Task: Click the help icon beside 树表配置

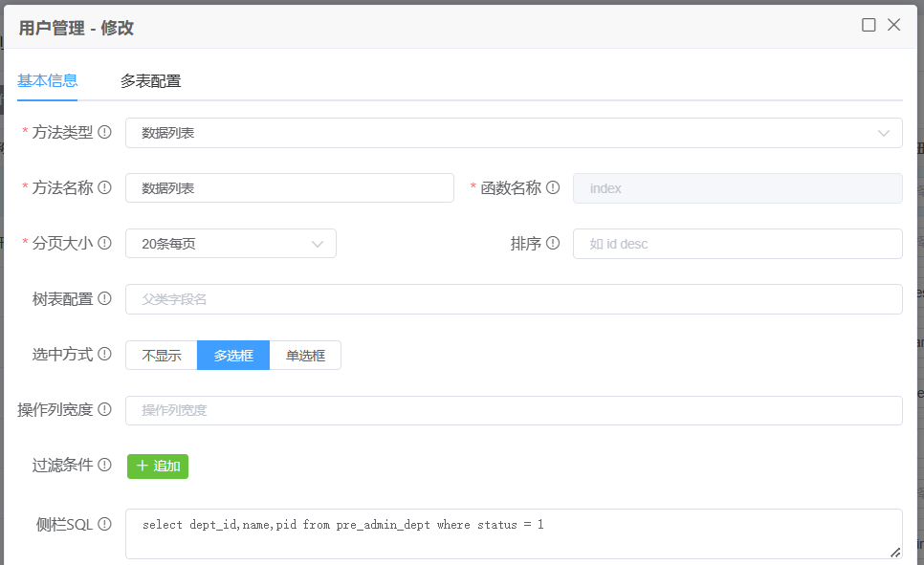Action: pos(105,299)
